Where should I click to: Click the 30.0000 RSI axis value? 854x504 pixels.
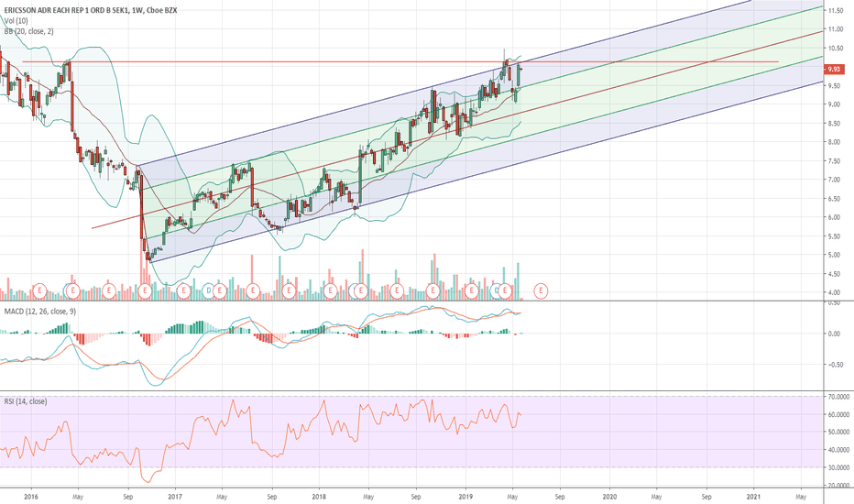point(838,467)
